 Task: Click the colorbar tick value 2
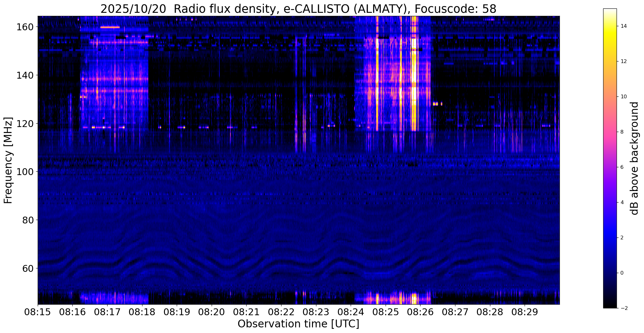622,238
